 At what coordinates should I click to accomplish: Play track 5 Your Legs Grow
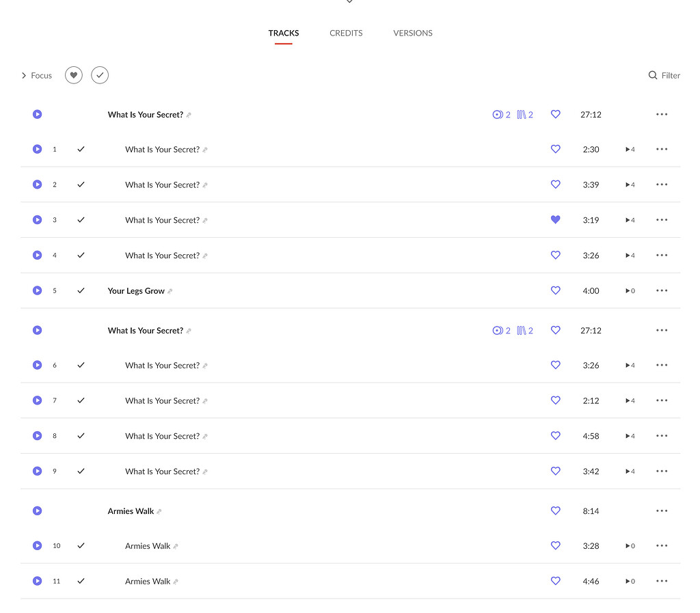[38, 290]
